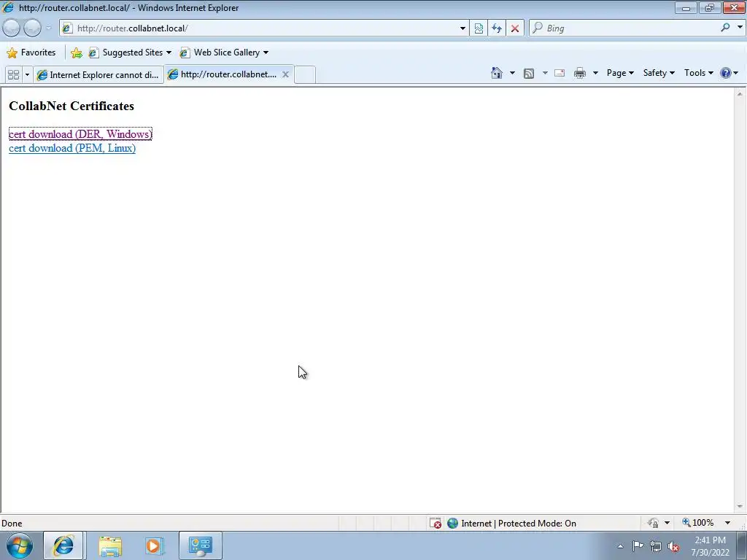Viewport: 747px width, 560px height.
Task: Open the Tools menu
Action: [x=698, y=73]
